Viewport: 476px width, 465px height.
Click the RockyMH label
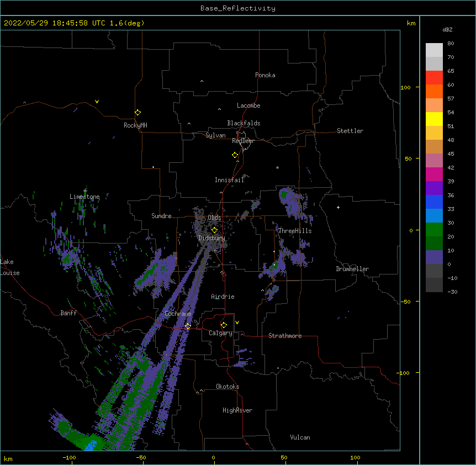135,125
